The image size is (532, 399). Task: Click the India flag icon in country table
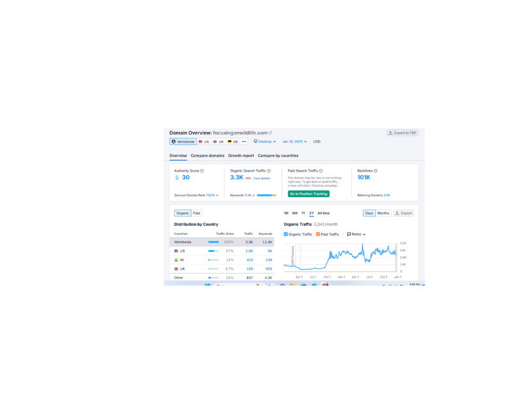coord(176,260)
